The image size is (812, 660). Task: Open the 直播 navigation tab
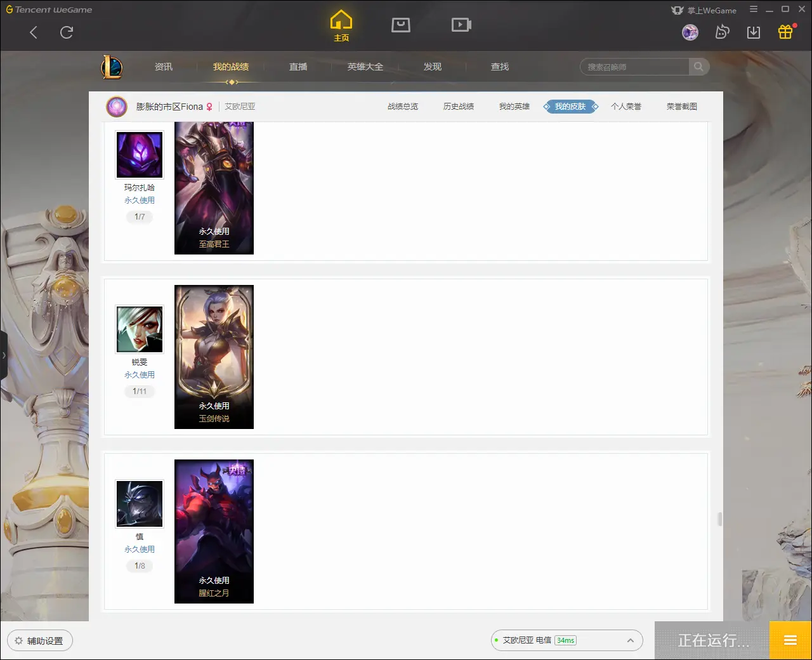point(298,67)
